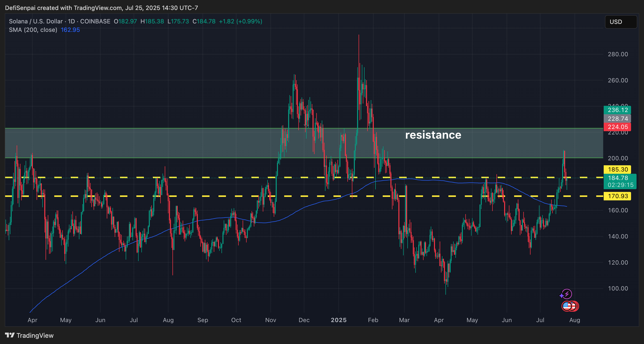Screen dimensions: 644x344
Task: Click the blue SMA value 162.95
Action: click(70, 30)
